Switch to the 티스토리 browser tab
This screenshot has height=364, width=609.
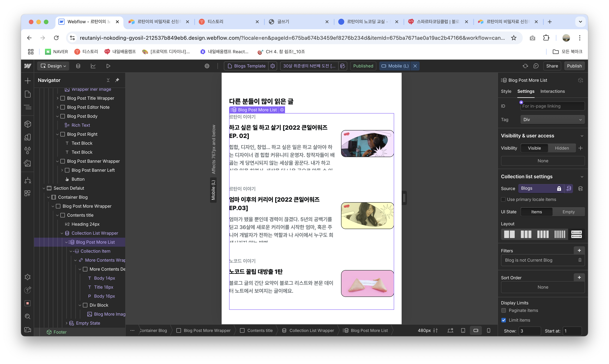(229, 22)
